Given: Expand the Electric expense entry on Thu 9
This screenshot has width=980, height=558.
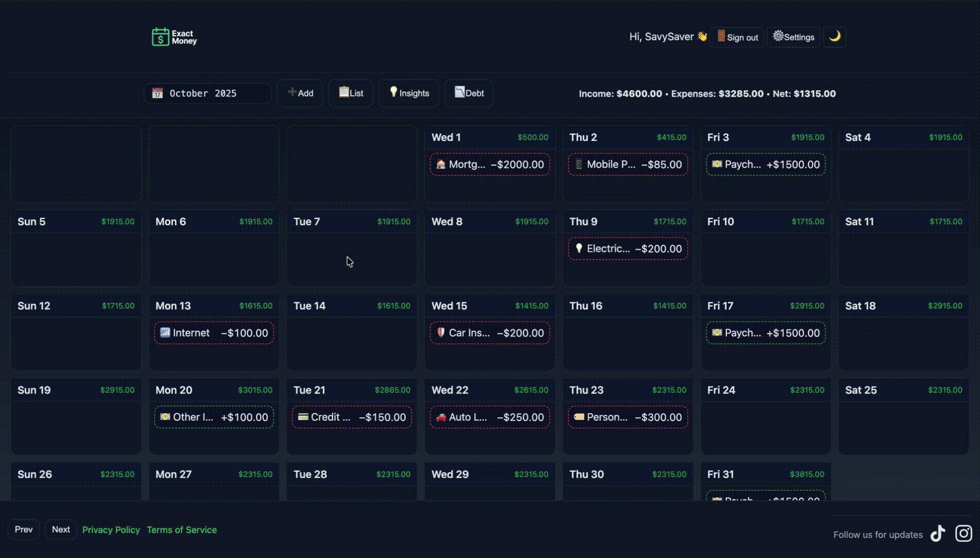Looking at the screenshot, I should 628,249.
